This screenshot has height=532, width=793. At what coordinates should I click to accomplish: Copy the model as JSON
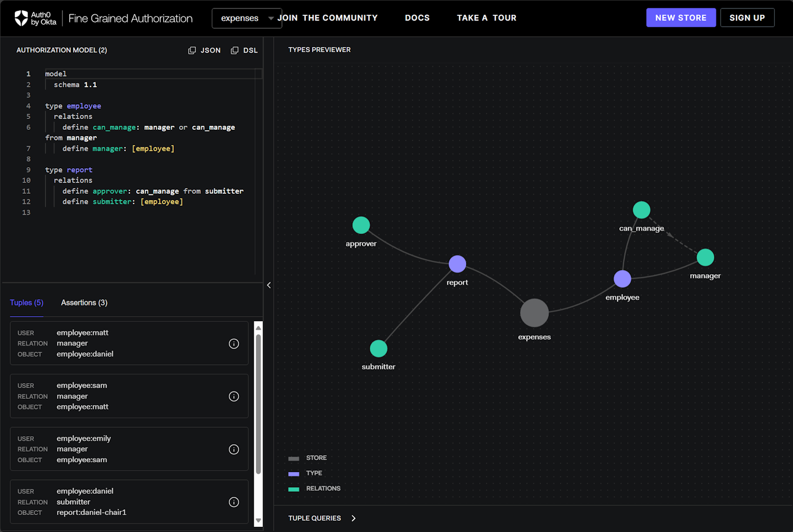point(204,50)
